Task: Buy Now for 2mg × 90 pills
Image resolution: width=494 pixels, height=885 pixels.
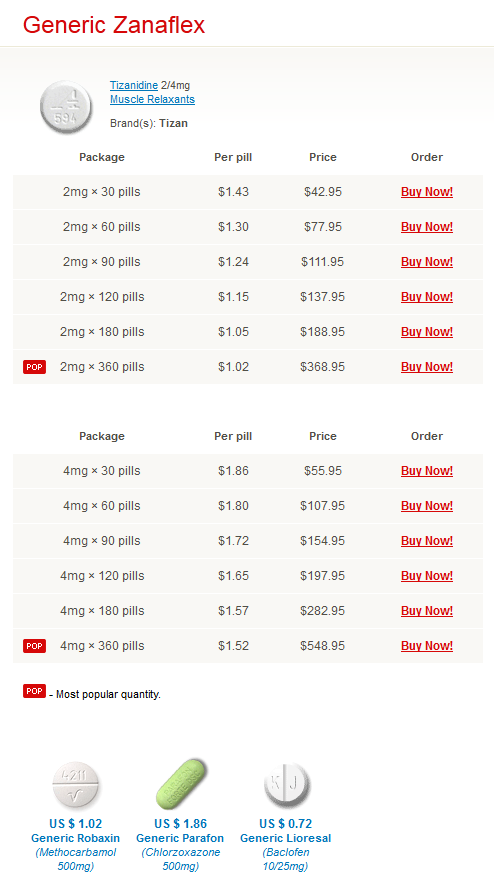Action: point(427,262)
